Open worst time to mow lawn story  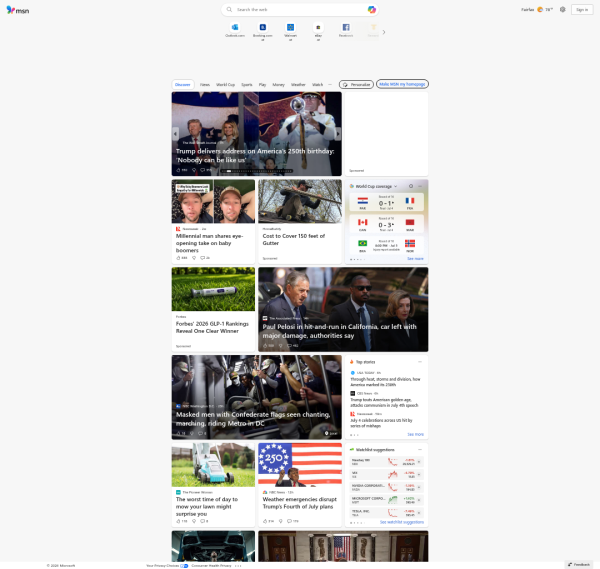pyautogui.click(x=207, y=507)
